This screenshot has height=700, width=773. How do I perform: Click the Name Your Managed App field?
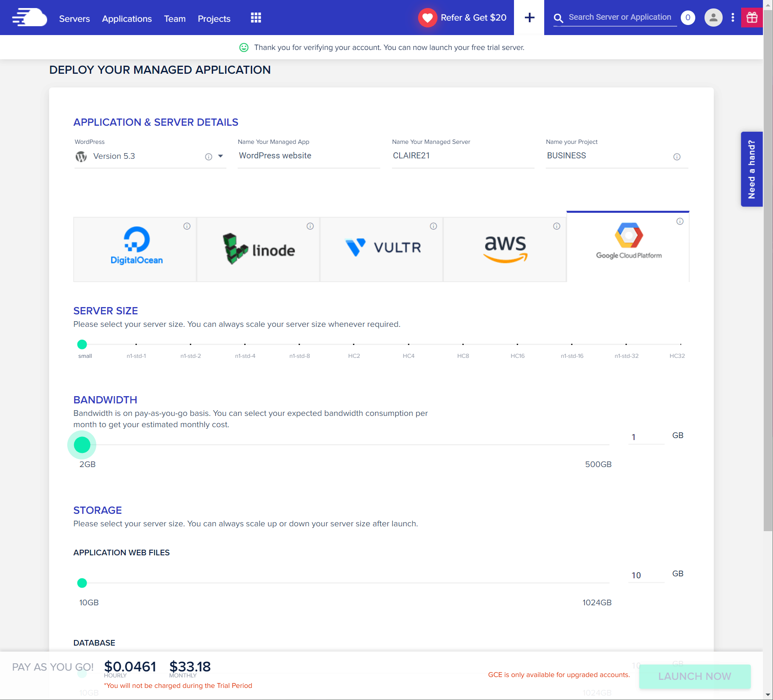(x=309, y=156)
